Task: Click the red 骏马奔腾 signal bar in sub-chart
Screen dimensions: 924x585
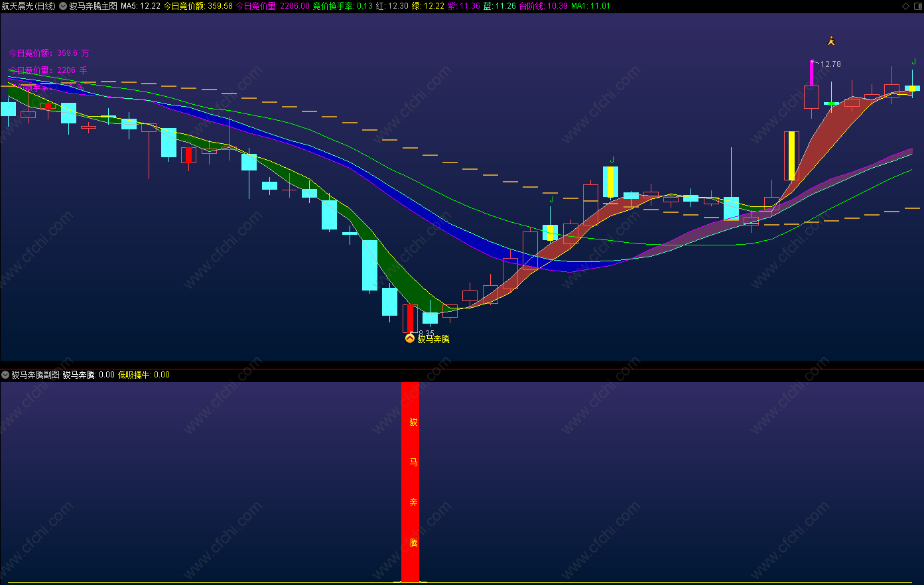Action: pyautogui.click(x=411, y=482)
